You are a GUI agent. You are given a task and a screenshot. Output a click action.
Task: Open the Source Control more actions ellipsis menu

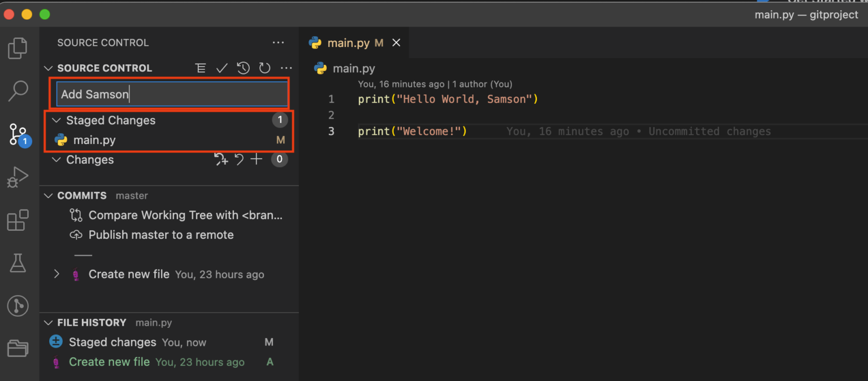[287, 68]
